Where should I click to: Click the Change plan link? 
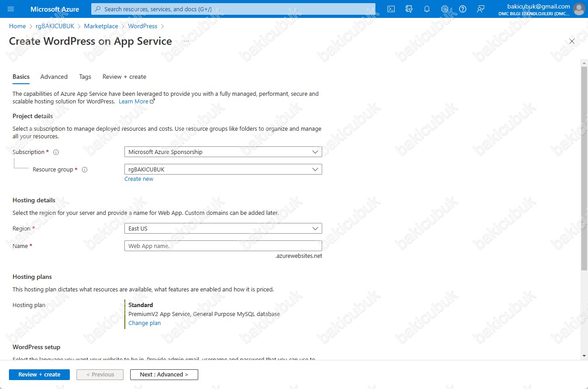coord(145,323)
